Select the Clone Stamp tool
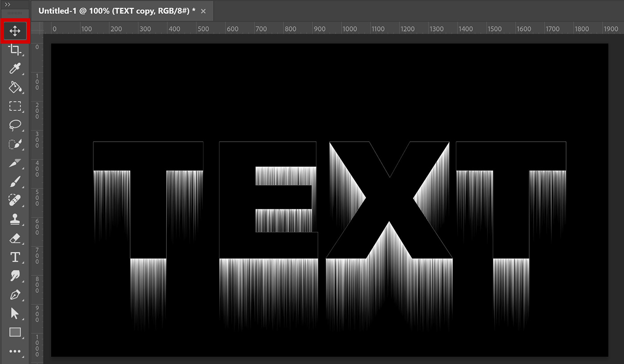This screenshot has height=364, width=624. [15, 219]
